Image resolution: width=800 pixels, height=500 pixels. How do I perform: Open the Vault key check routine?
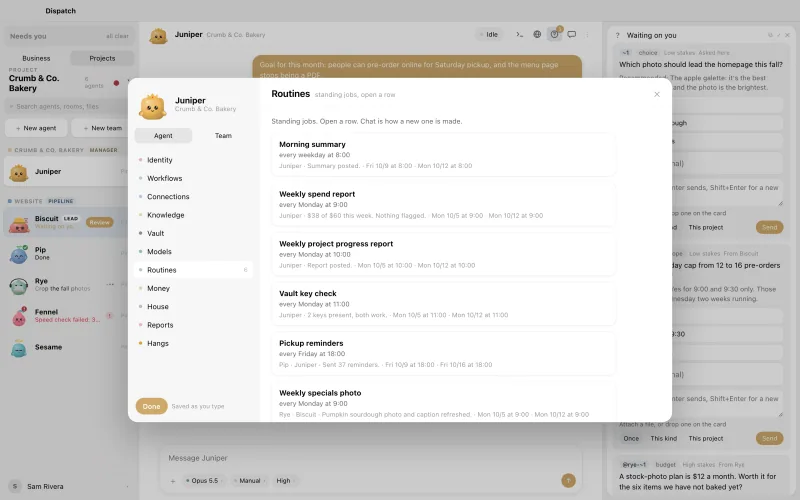click(443, 304)
